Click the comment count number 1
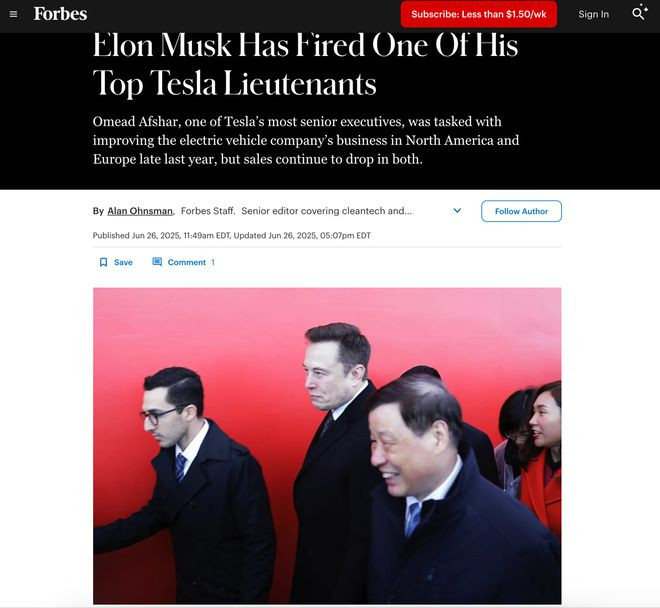Screen dimensions: 660x608 pyautogui.click(x=213, y=262)
